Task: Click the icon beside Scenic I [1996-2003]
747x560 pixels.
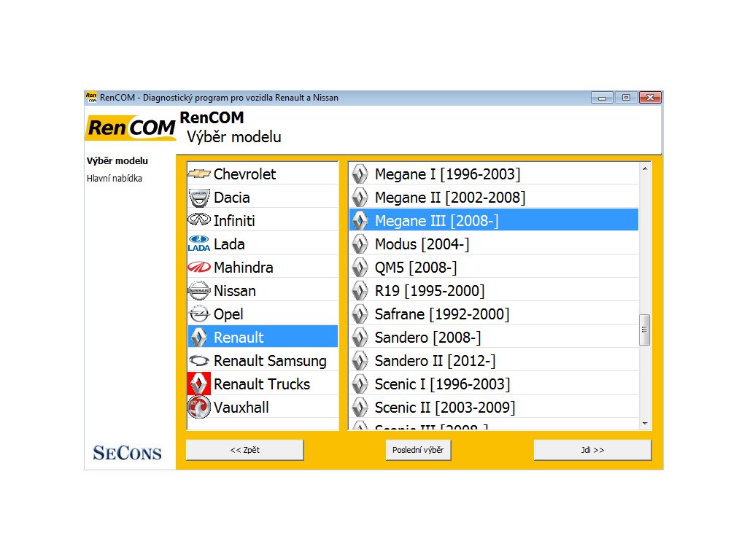Action: [x=360, y=384]
